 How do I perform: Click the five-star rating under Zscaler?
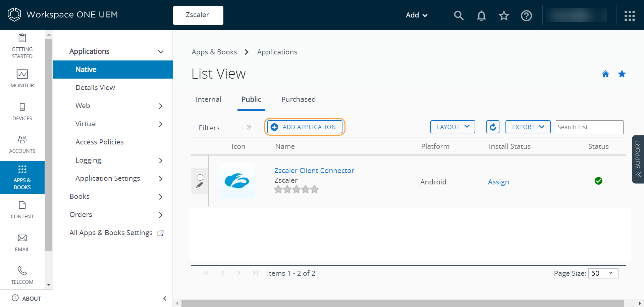click(296, 189)
